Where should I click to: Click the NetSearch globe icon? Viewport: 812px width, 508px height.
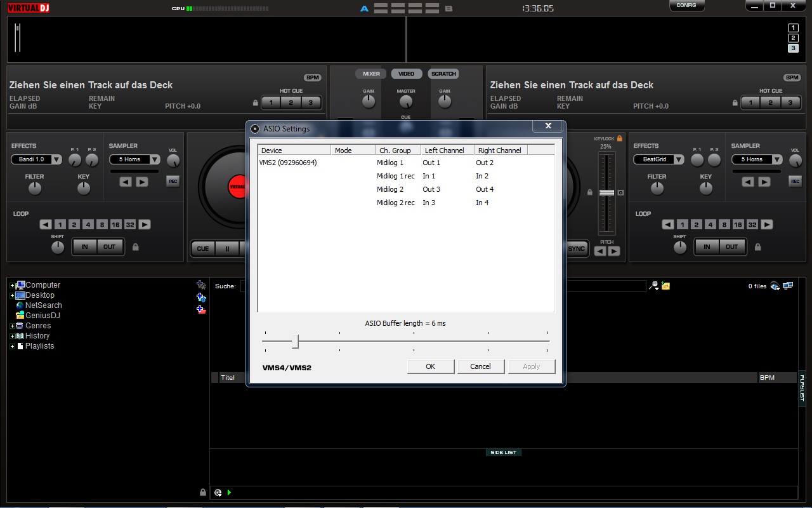pyautogui.click(x=20, y=305)
